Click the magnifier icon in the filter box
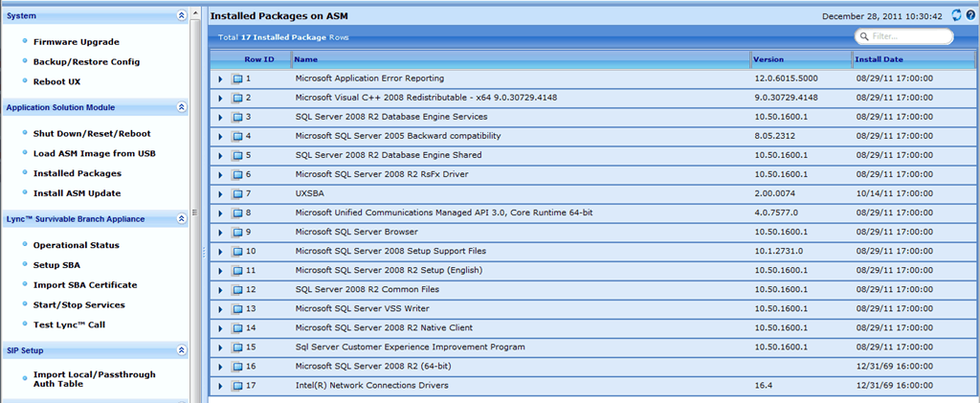 (864, 37)
